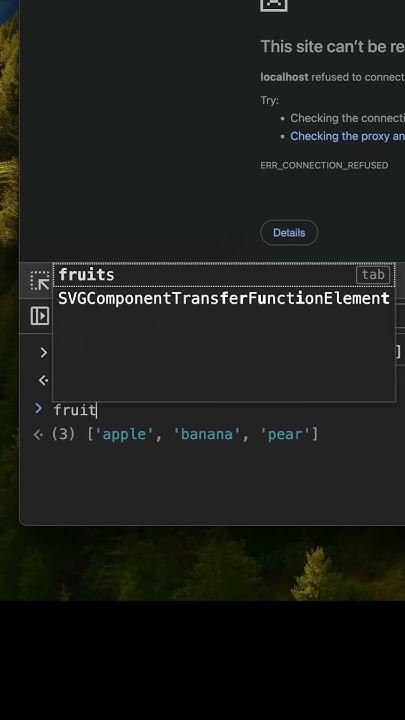
Task: Click the tab key hint badge
Action: (x=373, y=275)
